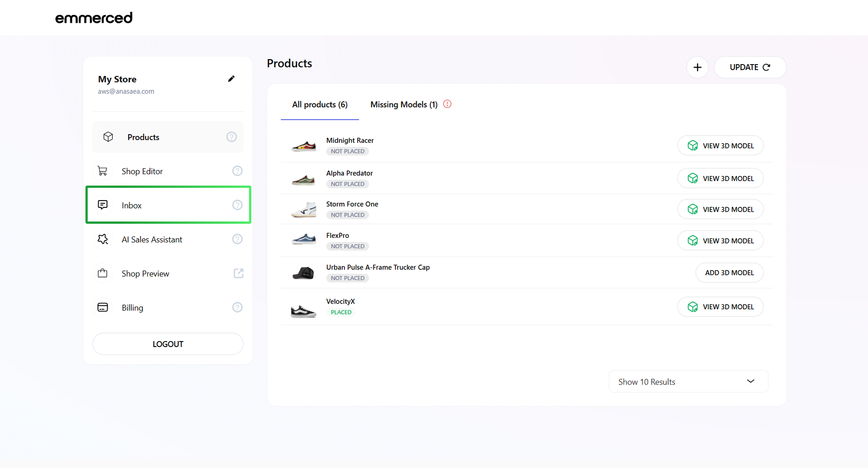
Task: Click the help icon beside Inbox
Action: click(x=237, y=205)
